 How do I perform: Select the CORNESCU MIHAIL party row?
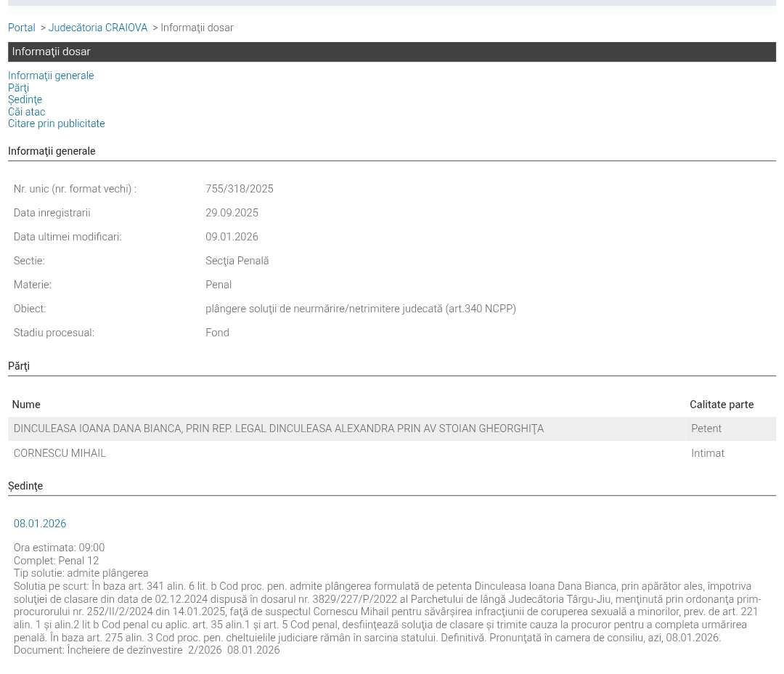392,453
